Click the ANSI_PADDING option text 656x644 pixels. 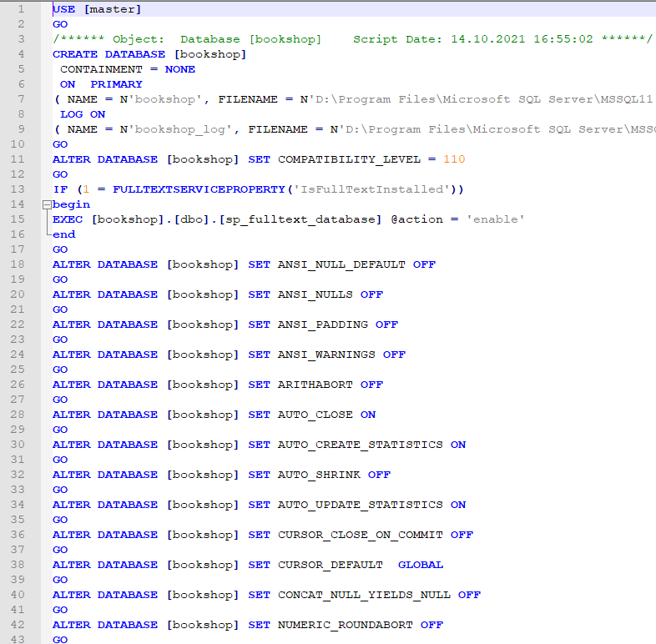(323, 325)
